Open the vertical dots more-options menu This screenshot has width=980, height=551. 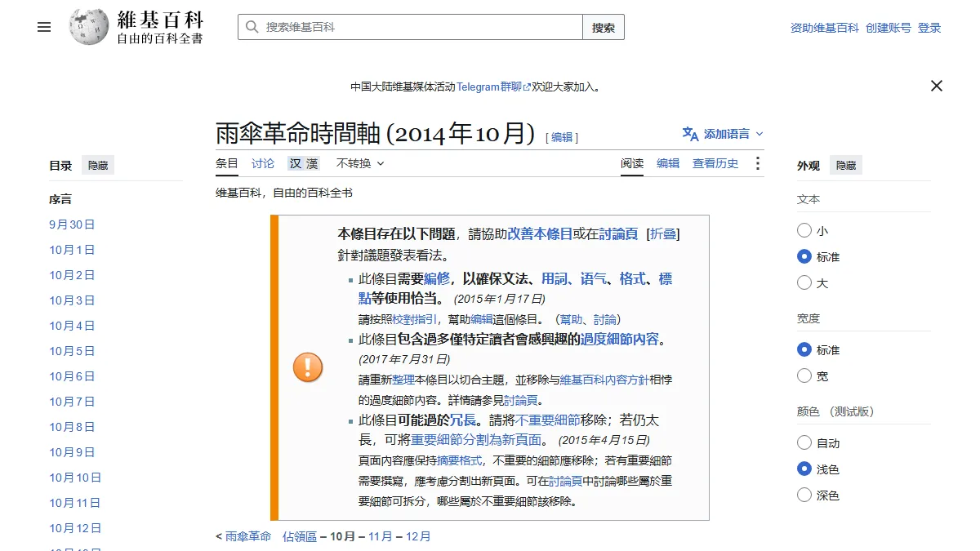click(757, 163)
